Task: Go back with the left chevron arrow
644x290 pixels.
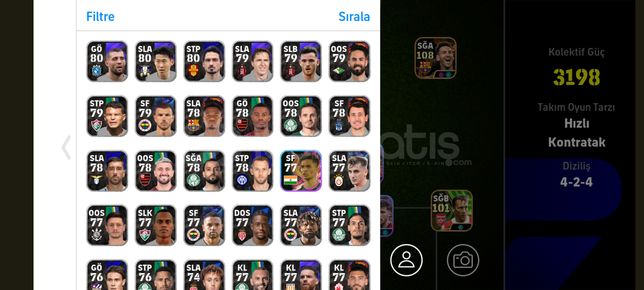Action: (66, 147)
